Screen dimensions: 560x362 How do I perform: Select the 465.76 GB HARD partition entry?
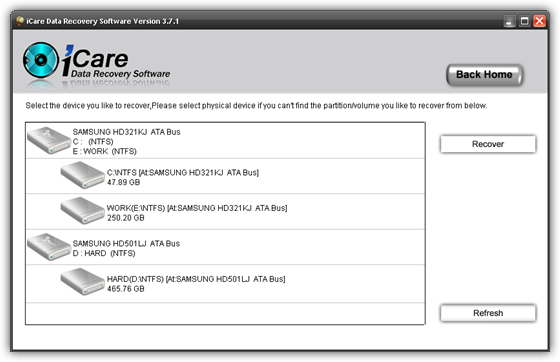pyautogui.click(x=225, y=284)
